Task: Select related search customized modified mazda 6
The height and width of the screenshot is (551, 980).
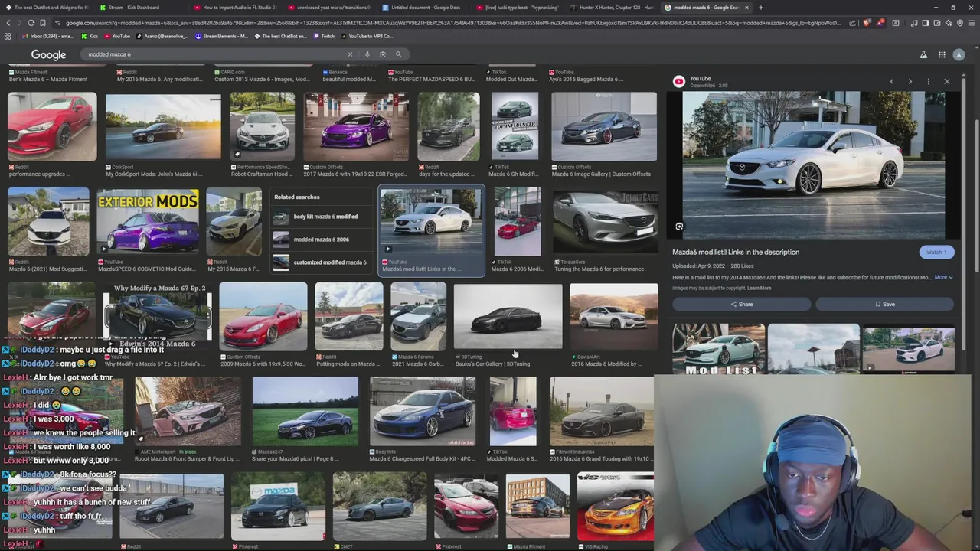Action: (x=322, y=262)
